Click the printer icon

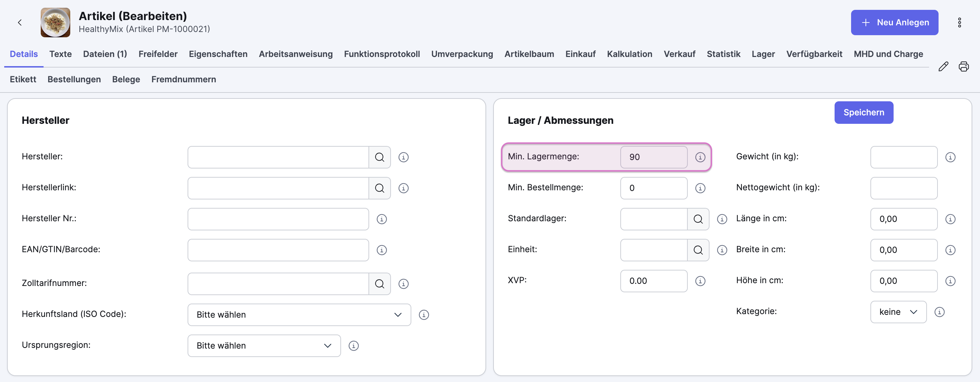click(x=963, y=66)
